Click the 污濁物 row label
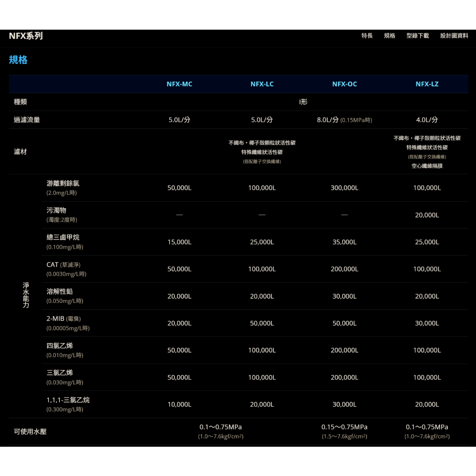The width and height of the screenshot is (476, 476). (x=56, y=211)
